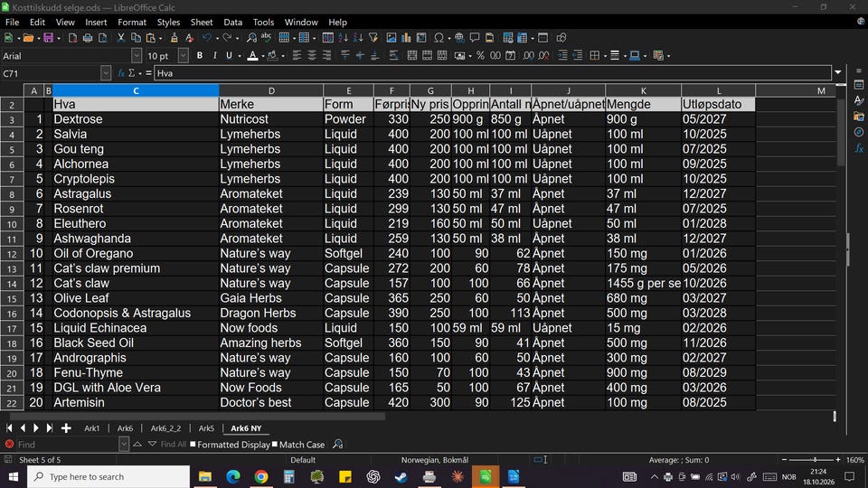
Task: Click the Format as Percent icon
Action: pos(480,55)
